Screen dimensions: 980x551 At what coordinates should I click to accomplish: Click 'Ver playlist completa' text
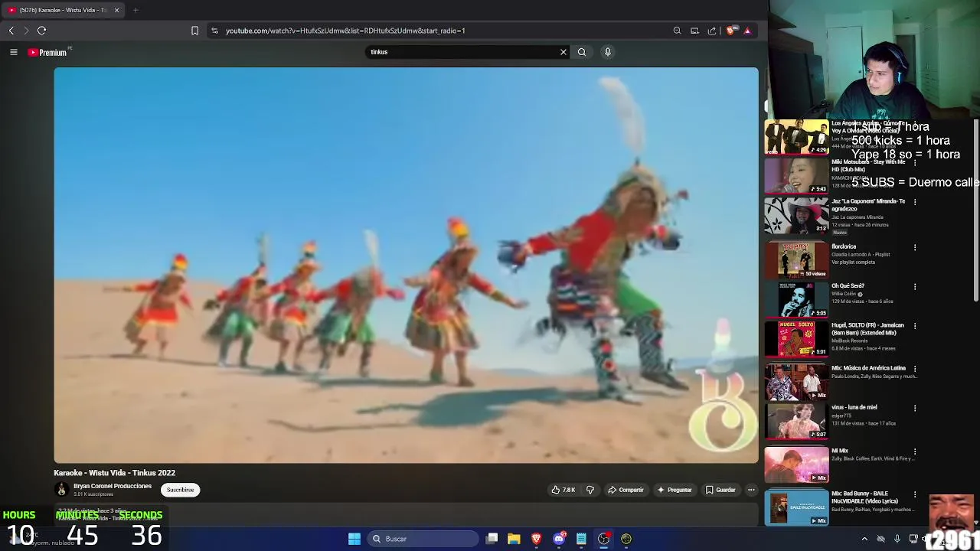[853, 262]
